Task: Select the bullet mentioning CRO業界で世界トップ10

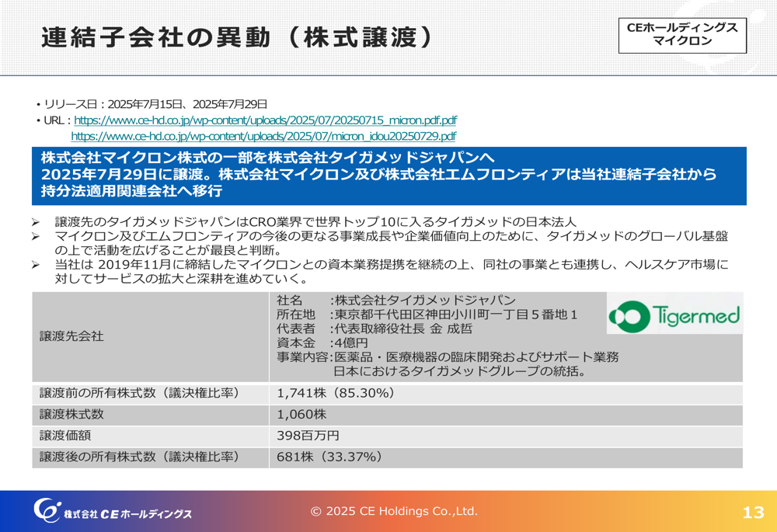Action: click(315, 221)
